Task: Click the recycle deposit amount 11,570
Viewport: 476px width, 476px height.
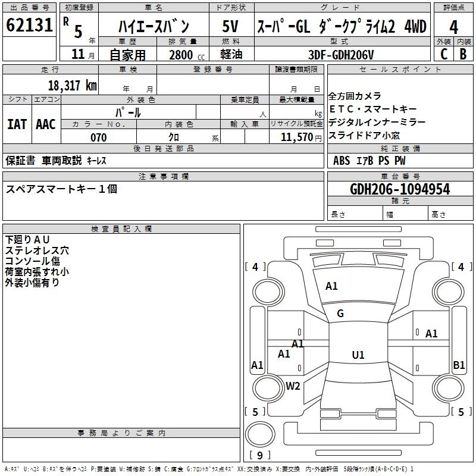Action: click(299, 137)
